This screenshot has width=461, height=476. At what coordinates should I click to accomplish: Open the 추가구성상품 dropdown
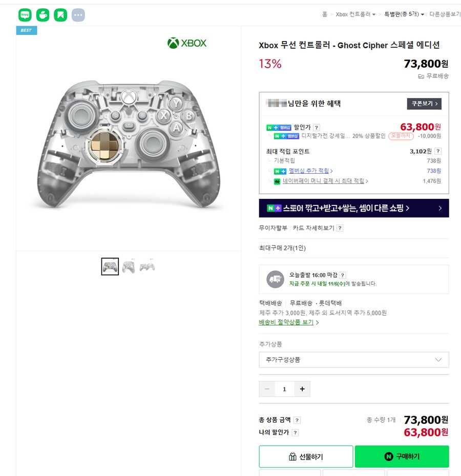pos(353,360)
